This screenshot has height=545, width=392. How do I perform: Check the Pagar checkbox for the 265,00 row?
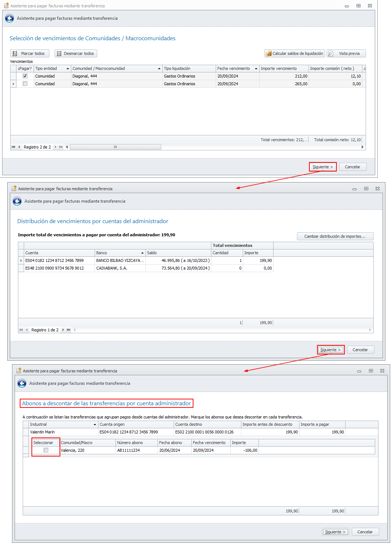25,84
